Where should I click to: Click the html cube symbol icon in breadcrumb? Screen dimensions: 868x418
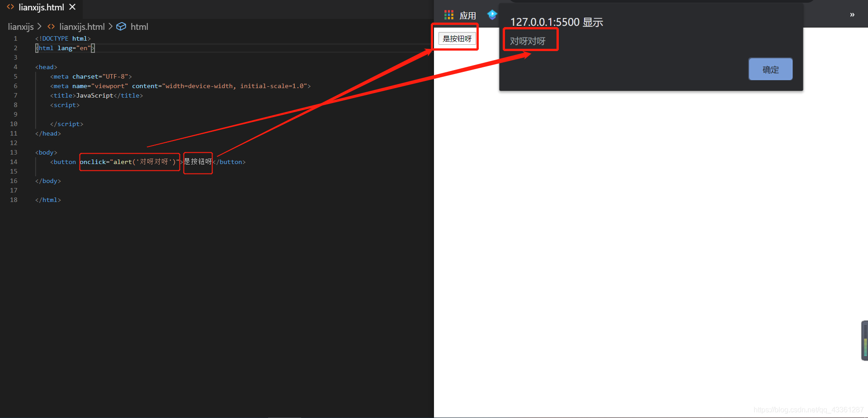(121, 27)
